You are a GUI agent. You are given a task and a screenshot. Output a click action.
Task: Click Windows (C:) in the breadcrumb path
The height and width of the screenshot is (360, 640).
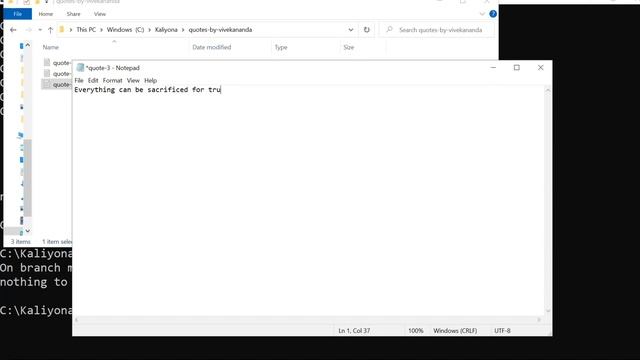coord(125,30)
